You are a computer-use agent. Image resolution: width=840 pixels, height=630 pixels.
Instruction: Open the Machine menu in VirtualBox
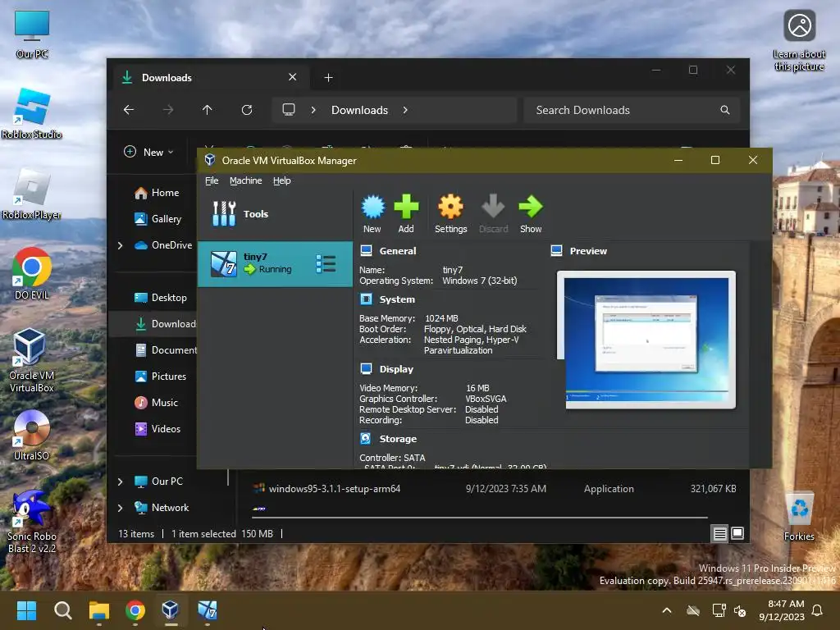[x=246, y=180]
